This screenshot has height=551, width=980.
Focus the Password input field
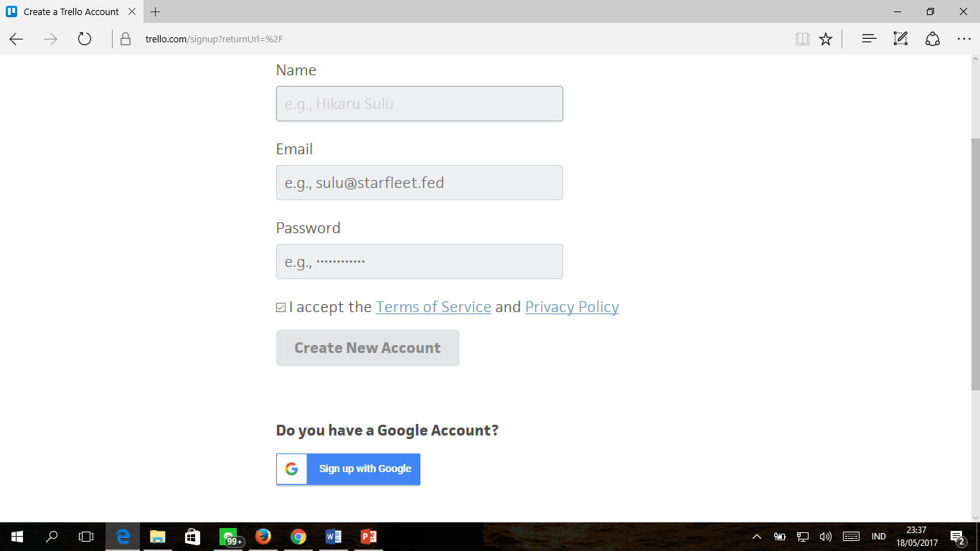(x=420, y=262)
